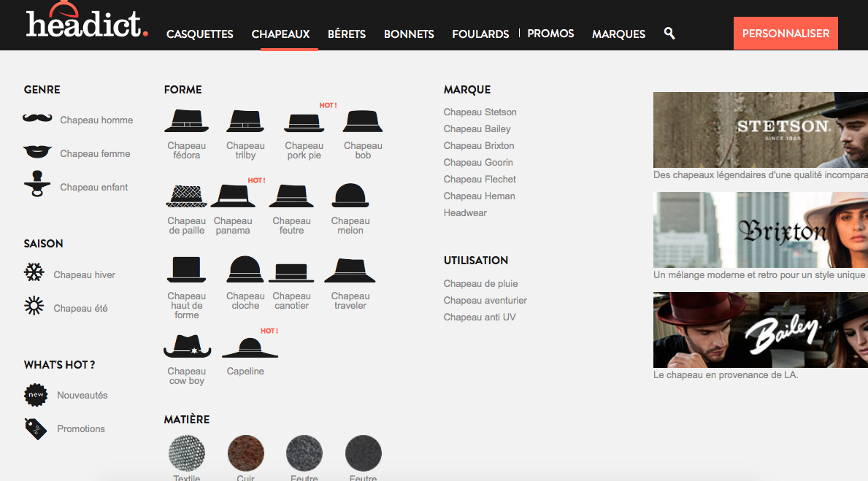
Task: Click the top hat (haut de forme) icon
Action: tap(186, 270)
